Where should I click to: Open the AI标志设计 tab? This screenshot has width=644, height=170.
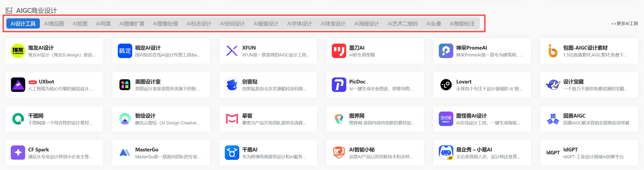coord(199,24)
